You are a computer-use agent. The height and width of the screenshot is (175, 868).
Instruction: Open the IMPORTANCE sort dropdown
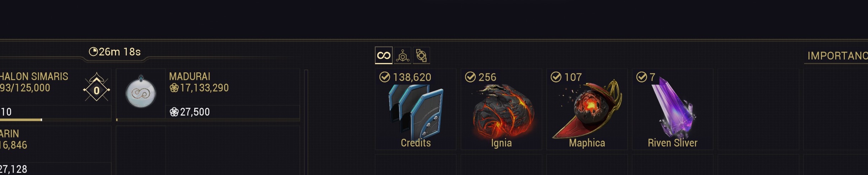836,56
